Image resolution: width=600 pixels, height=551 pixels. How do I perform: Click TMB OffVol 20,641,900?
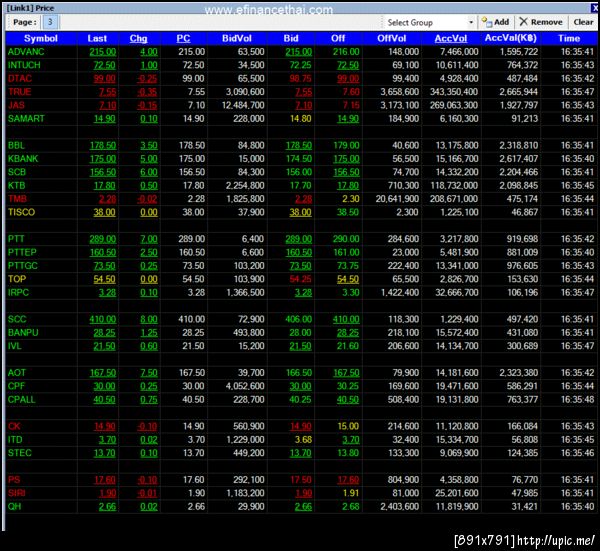point(397,199)
